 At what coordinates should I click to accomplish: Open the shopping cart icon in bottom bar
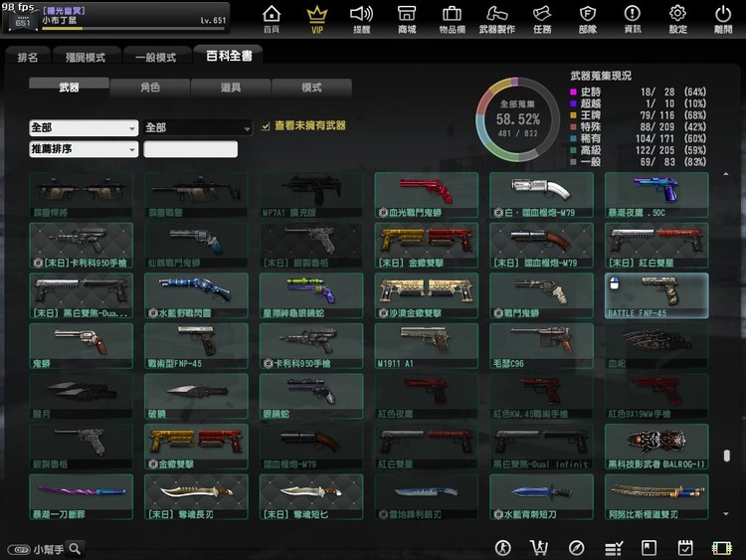(539, 548)
